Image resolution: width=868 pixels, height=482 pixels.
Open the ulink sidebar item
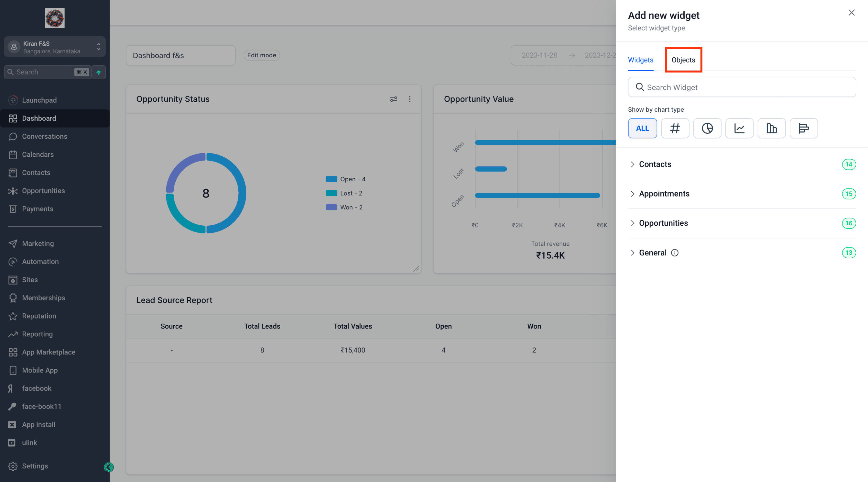55,443
